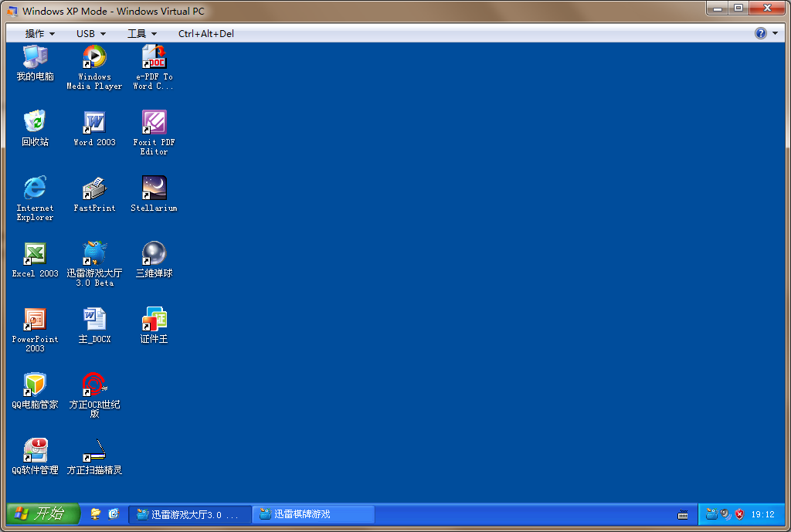Viewport: 791px width, 532px height.
Task: Expand the help dropdown arrow
Action: 776,33
